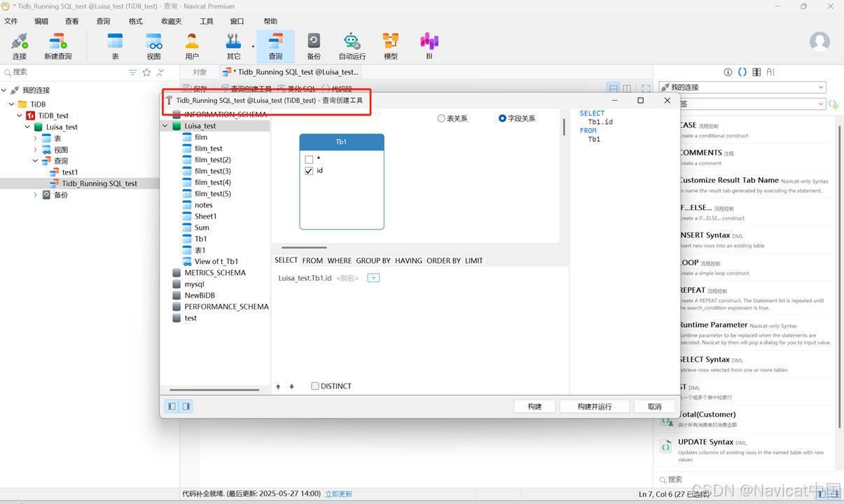Click the code snippets parentheses icon in right panel
844x504 pixels.
tap(742, 72)
